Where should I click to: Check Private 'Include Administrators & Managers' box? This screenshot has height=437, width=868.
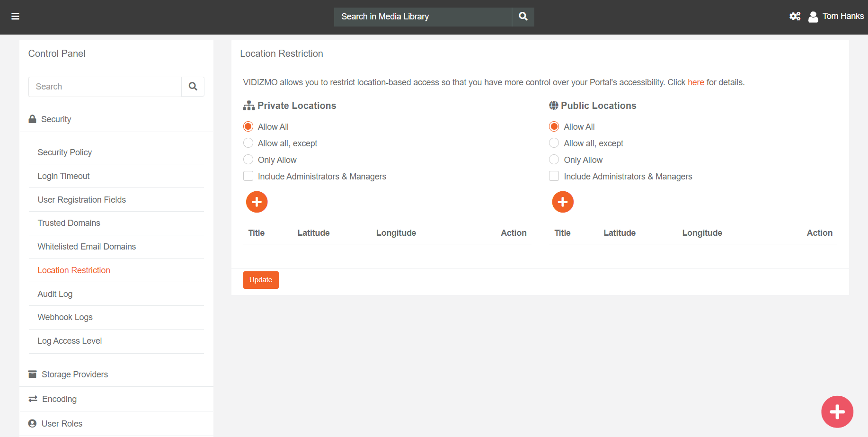click(x=248, y=176)
